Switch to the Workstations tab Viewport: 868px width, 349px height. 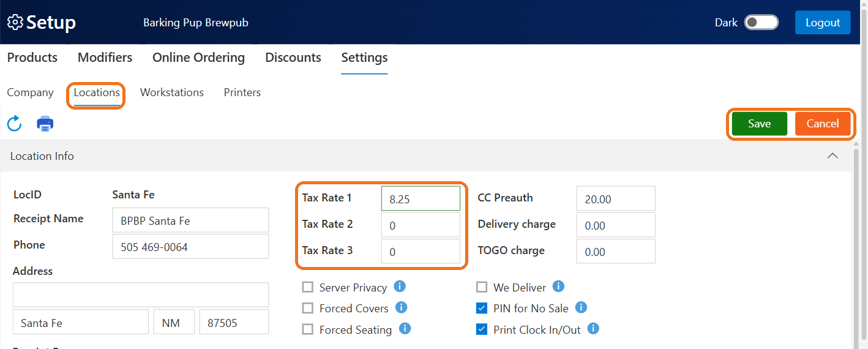click(x=172, y=92)
